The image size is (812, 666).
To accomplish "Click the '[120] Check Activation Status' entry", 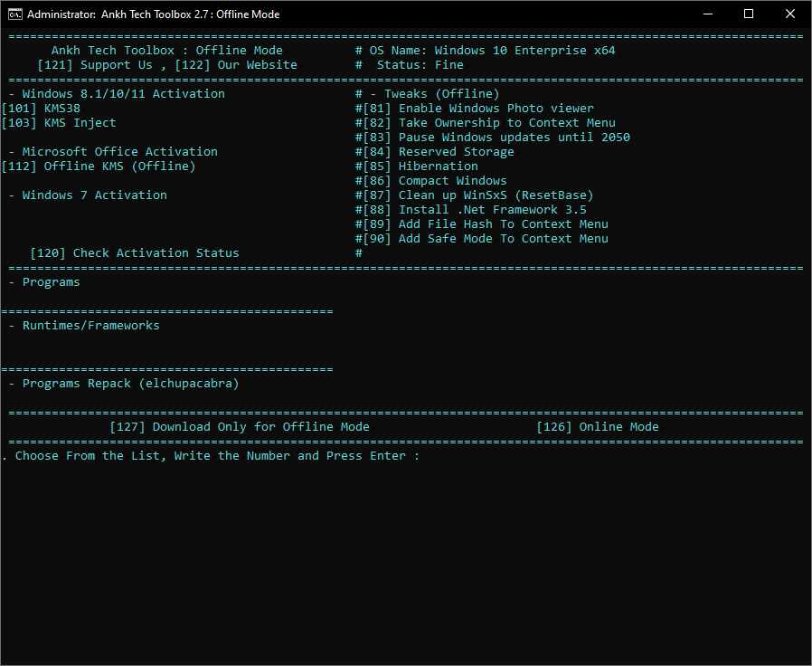I will [x=135, y=253].
